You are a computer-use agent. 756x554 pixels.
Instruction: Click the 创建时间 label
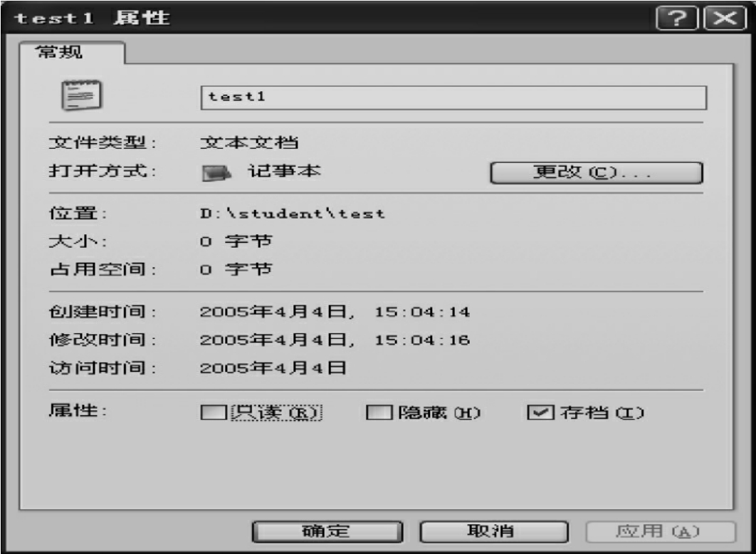103,311
